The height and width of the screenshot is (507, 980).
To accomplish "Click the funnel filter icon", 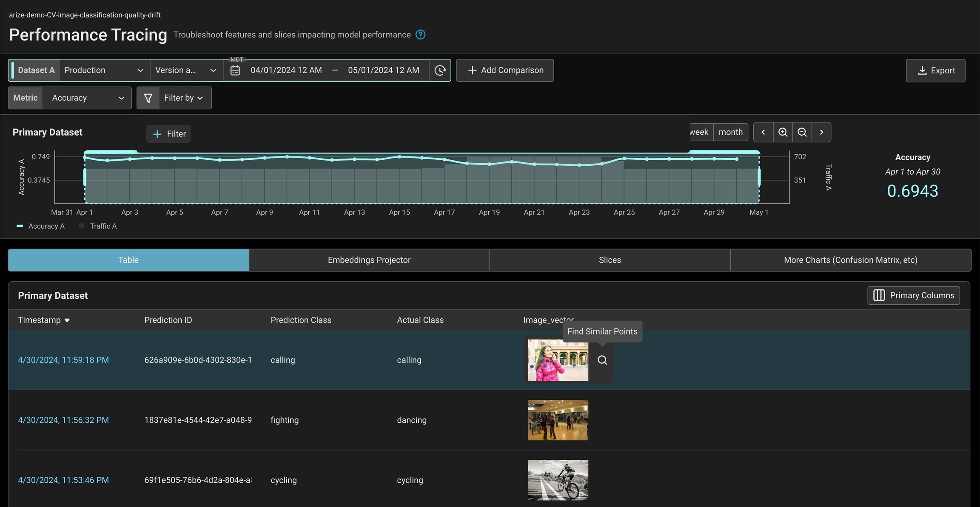I will click(x=148, y=98).
